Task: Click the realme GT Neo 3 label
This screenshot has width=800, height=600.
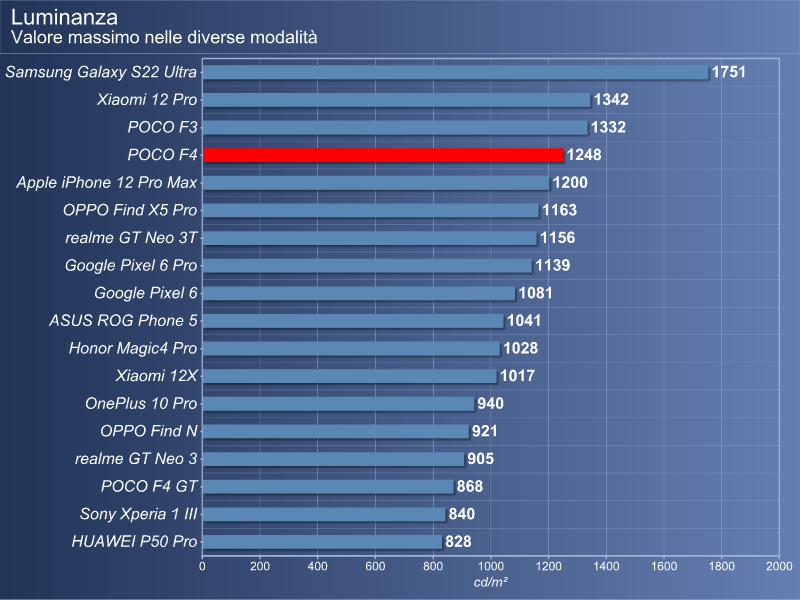Action: pyautogui.click(x=136, y=459)
